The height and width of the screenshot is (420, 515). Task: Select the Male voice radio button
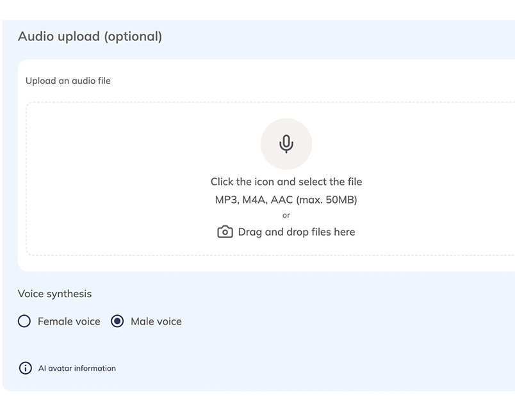tap(117, 321)
